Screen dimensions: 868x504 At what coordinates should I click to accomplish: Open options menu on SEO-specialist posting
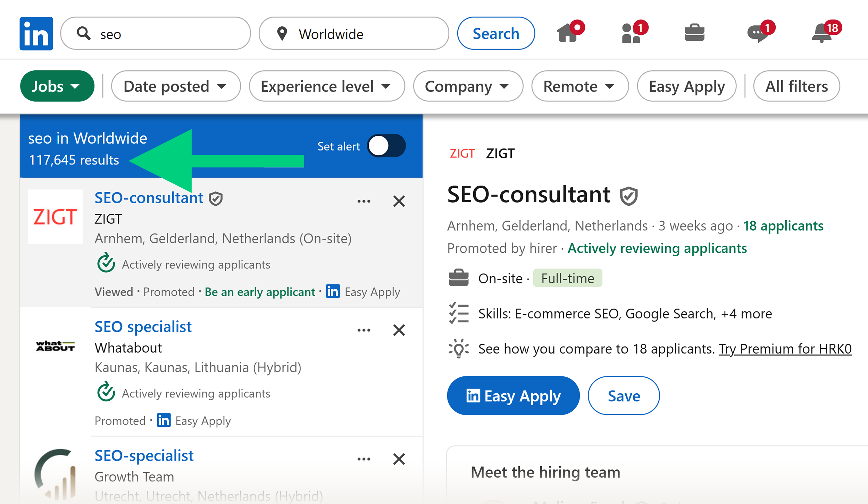coord(363,459)
